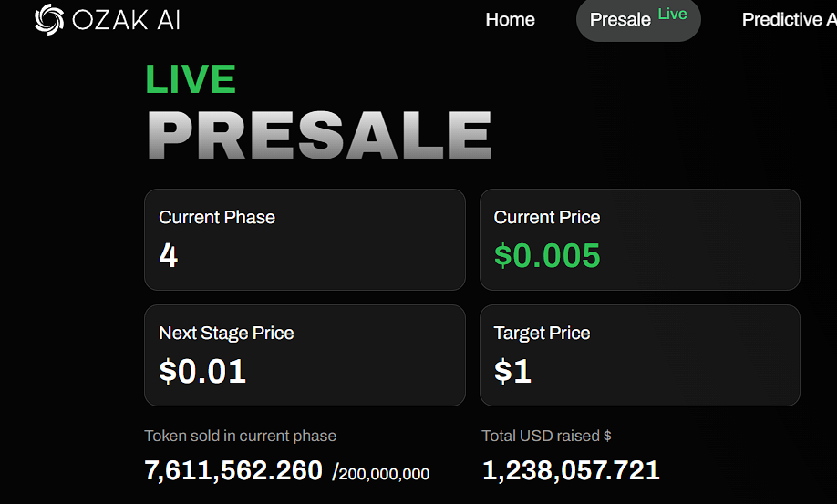Click the green $0.005 price value
This screenshot has width=837, height=504.
point(547,255)
